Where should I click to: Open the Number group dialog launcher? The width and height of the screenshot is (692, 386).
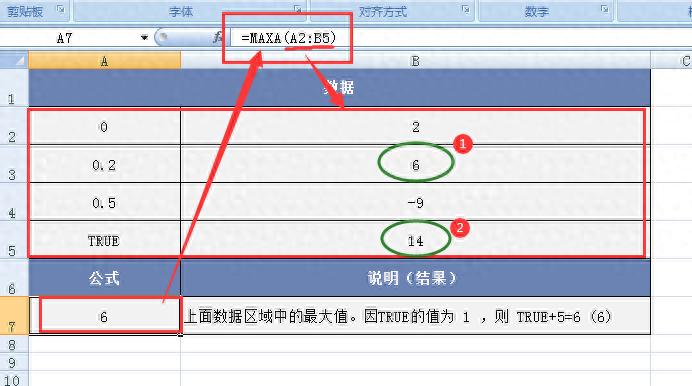(x=604, y=9)
